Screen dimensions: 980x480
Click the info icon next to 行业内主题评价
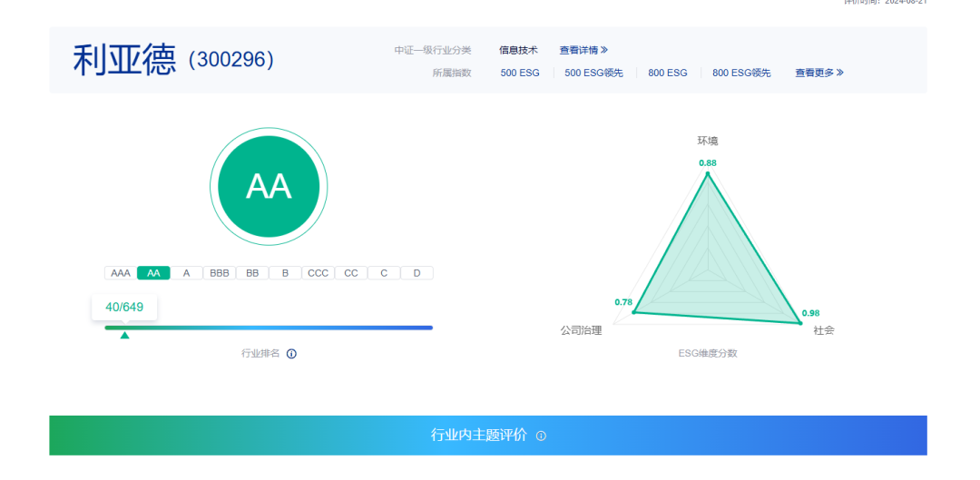[541, 436]
